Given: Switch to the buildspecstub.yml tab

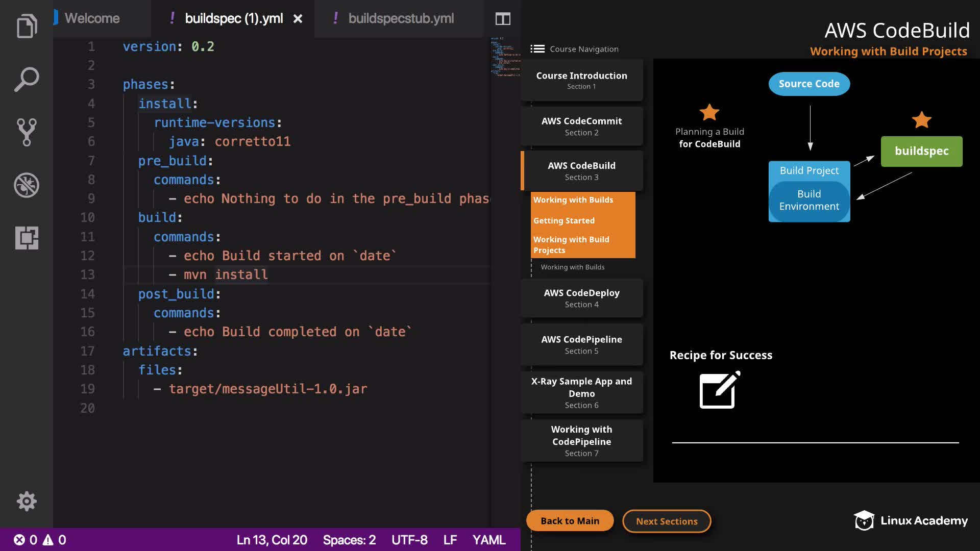Looking at the screenshot, I should click(x=401, y=19).
